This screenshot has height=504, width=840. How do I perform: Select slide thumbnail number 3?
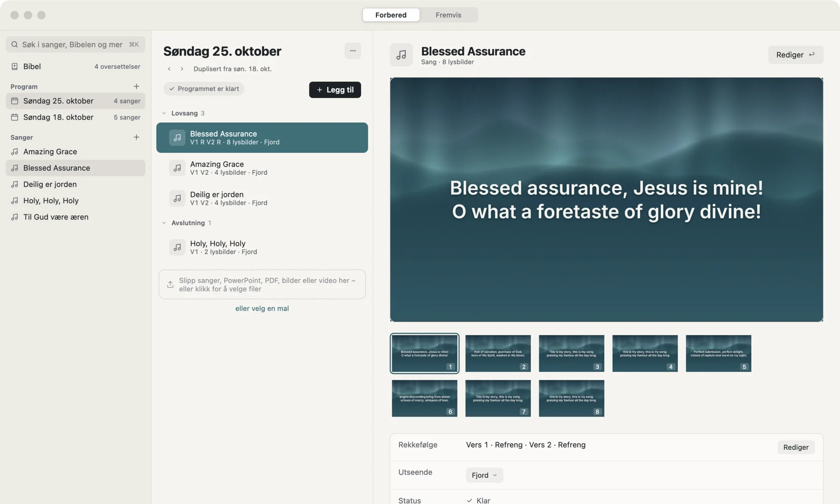click(572, 353)
